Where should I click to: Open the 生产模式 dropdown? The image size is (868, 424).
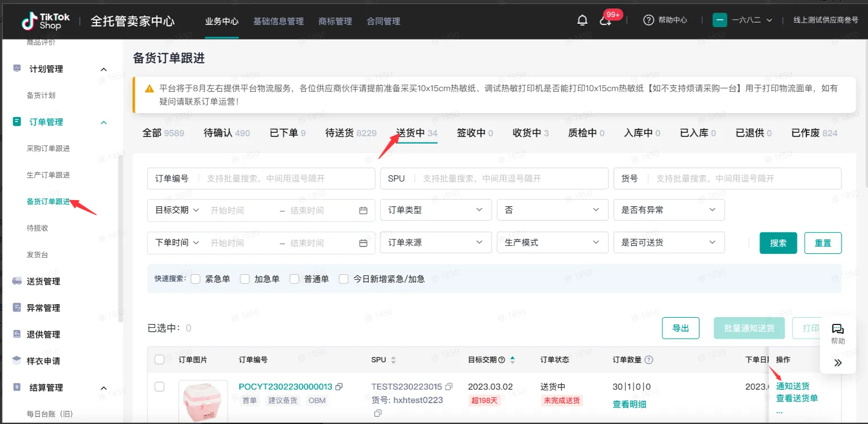[552, 243]
